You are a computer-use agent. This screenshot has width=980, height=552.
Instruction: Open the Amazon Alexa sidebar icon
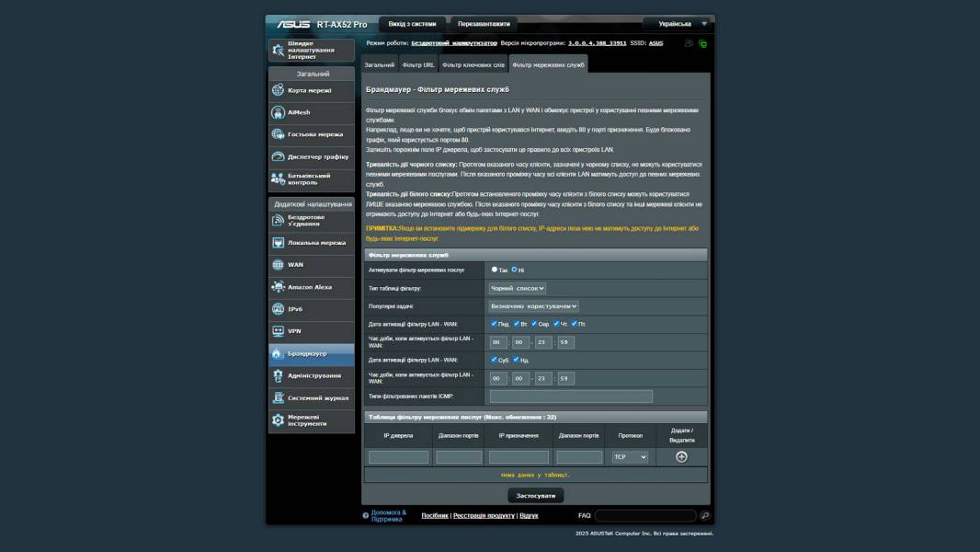[278, 287]
